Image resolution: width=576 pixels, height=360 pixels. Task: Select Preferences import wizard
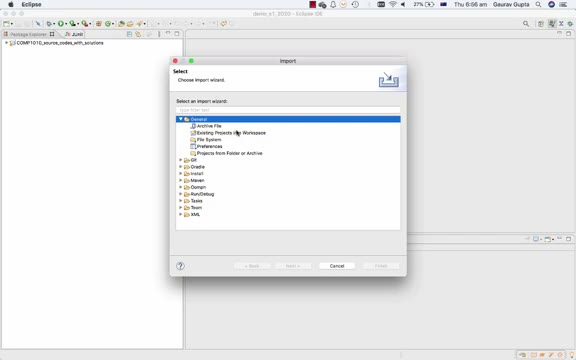(209, 147)
